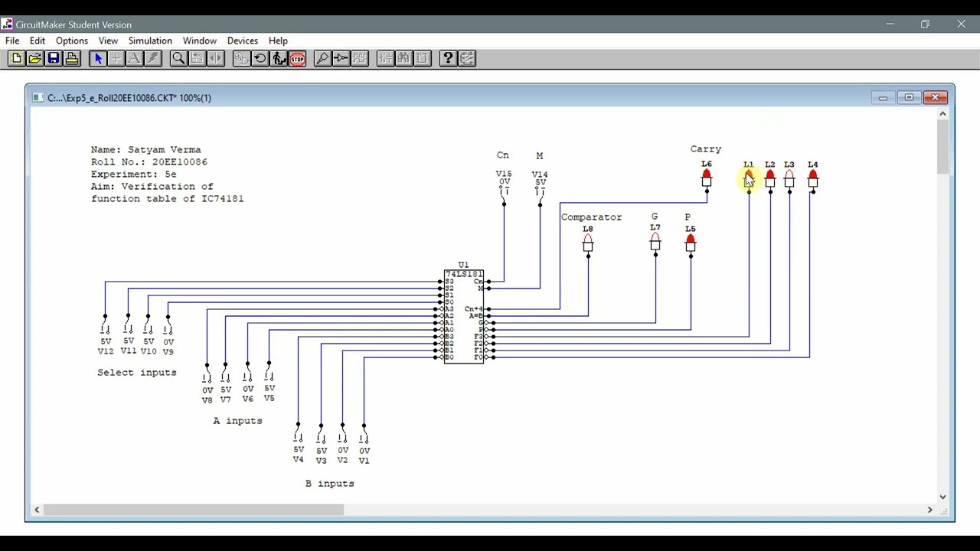
Task: Mirror the selected device
Action: pyautogui.click(x=215, y=58)
